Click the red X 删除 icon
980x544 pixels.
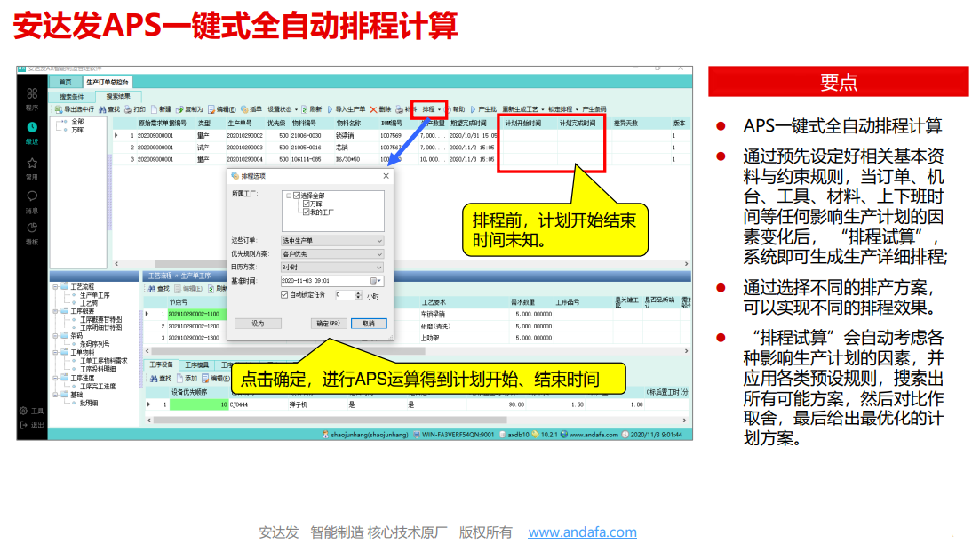373,109
